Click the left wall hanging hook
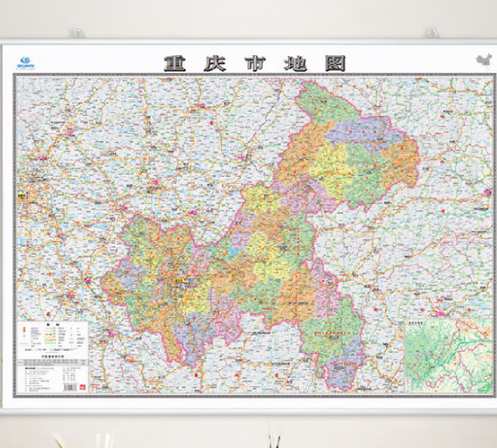The image size is (497, 448). coord(76,34)
